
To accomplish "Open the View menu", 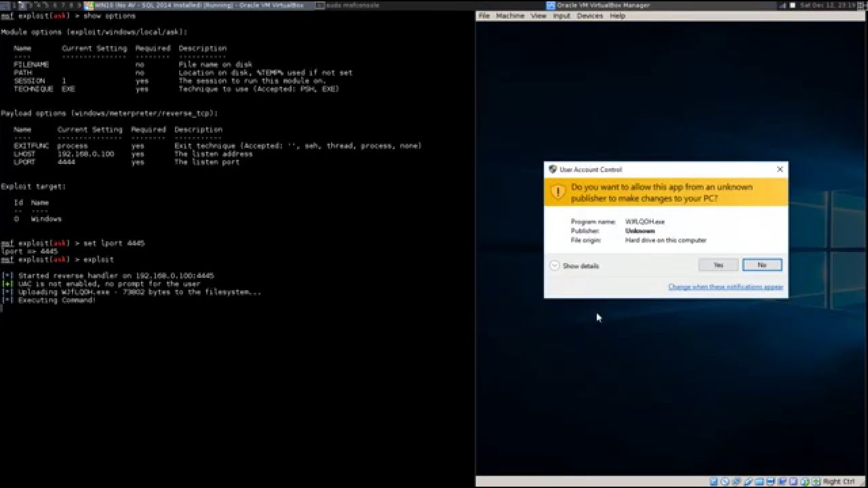I will [x=538, y=16].
